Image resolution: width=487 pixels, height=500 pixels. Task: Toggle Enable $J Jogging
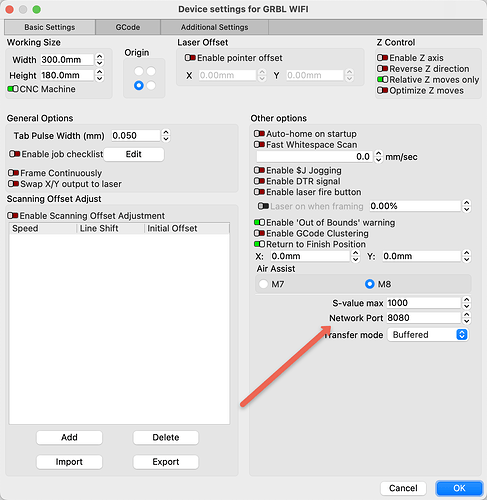259,170
